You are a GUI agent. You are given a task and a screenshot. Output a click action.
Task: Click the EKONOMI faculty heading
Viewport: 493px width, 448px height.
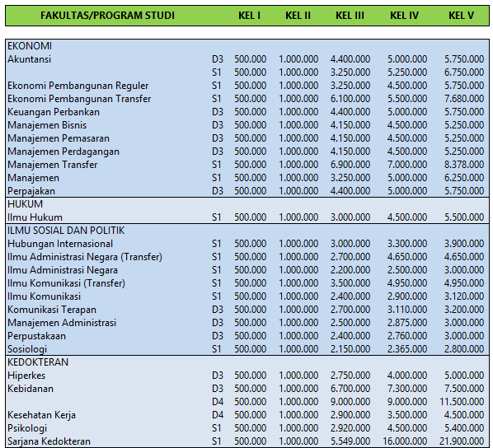30,46
